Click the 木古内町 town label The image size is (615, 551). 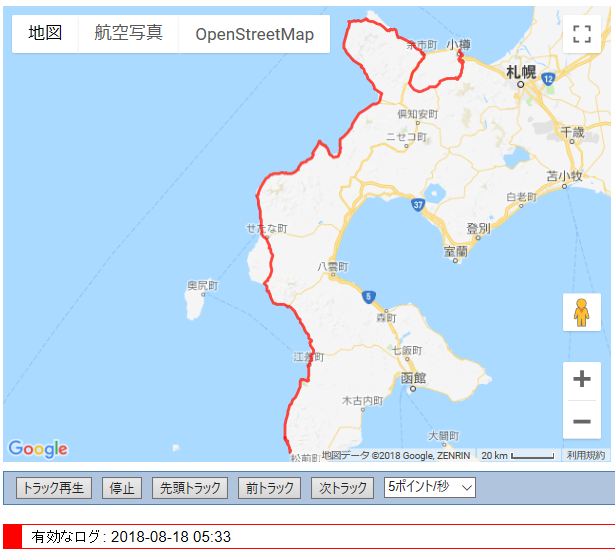(363, 400)
